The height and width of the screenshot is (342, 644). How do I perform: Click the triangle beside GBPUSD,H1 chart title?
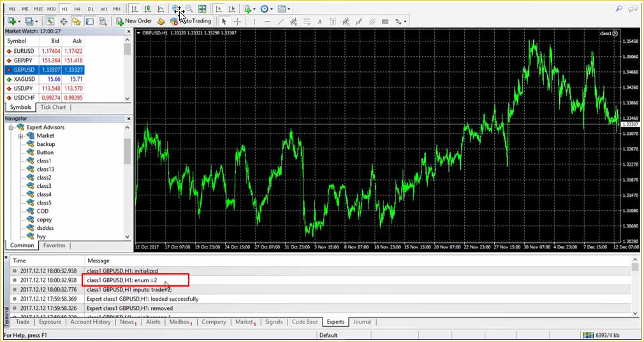pos(138,33)
